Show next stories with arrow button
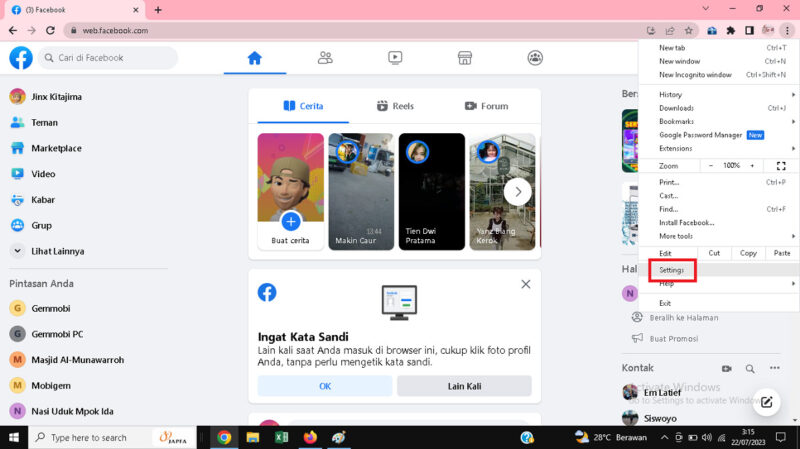The height and width of the screenshot is (449, 800). [x=518, y=192]
